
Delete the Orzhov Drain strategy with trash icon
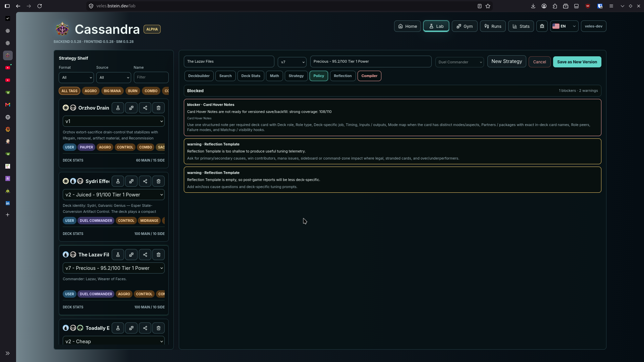coord(159,108)
